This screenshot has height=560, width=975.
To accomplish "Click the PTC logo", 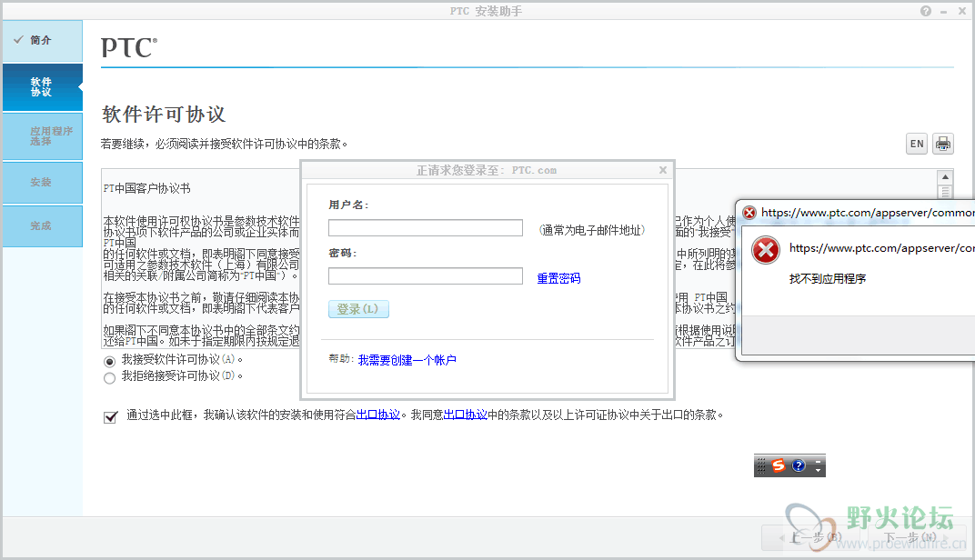I will 129,47.
